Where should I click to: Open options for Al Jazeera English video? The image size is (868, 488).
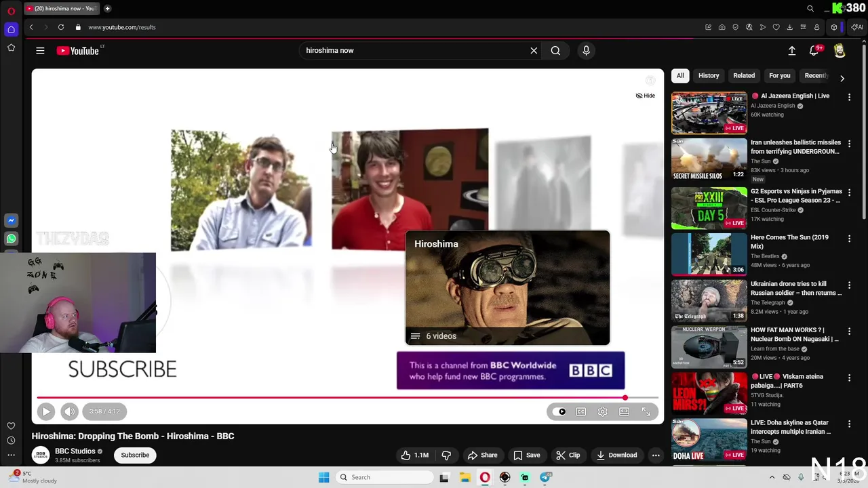coord(849,98)
